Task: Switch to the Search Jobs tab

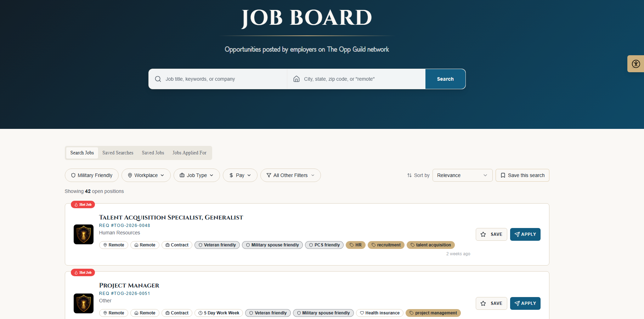Action: pos(82,153)
